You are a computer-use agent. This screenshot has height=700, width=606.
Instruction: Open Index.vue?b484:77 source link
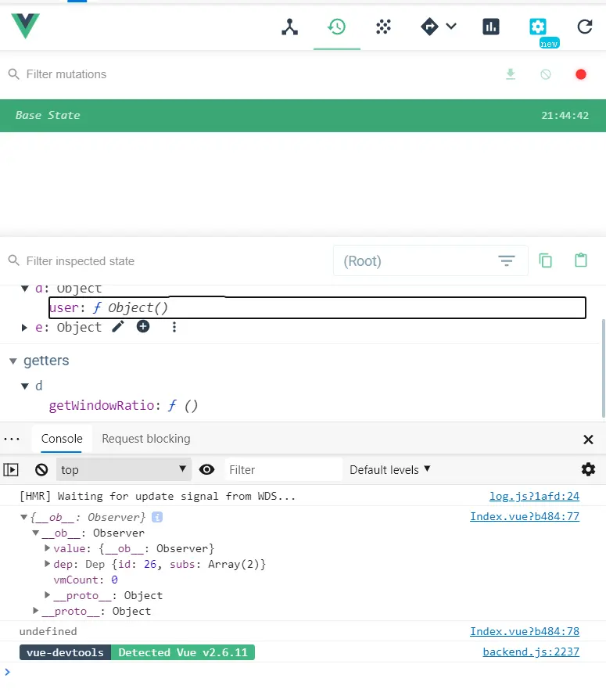[x=524, y=516]
